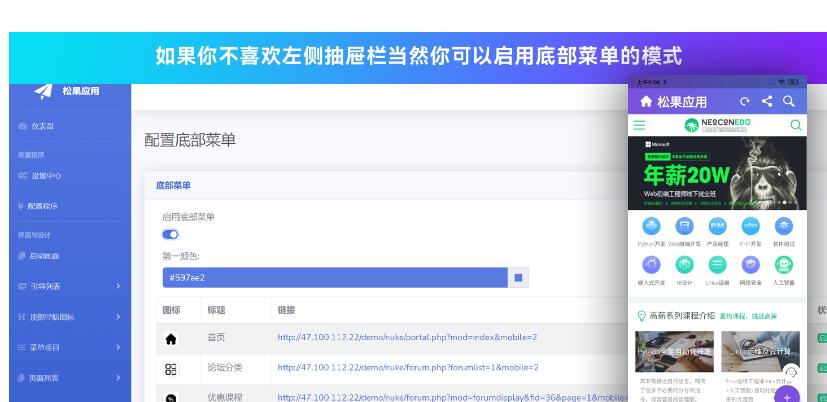Tap the Linux运维及云计算 course thumbnail

click(761, 352)
